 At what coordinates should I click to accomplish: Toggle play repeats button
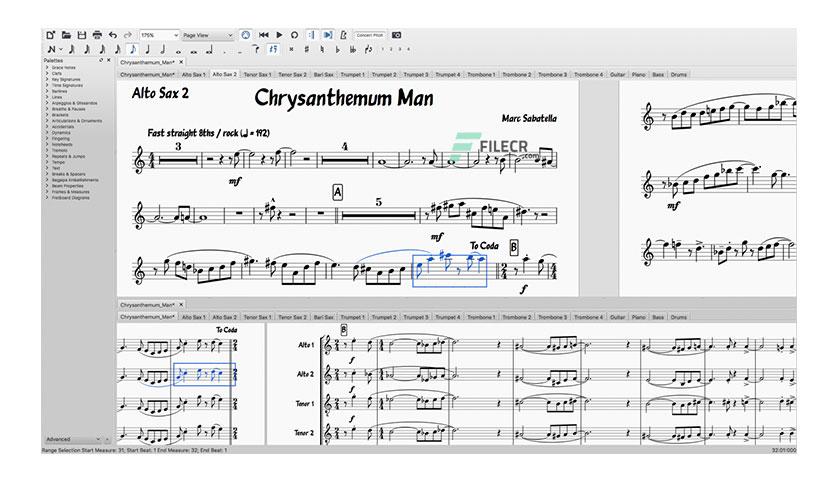pyautogui.click(x=312, y=35)
